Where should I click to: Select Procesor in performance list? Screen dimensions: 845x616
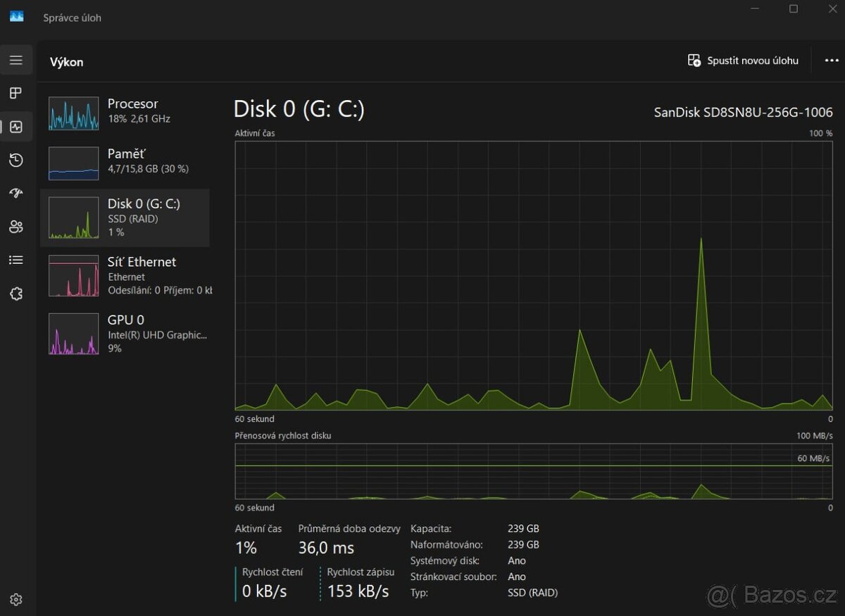(x=125, y=113)
